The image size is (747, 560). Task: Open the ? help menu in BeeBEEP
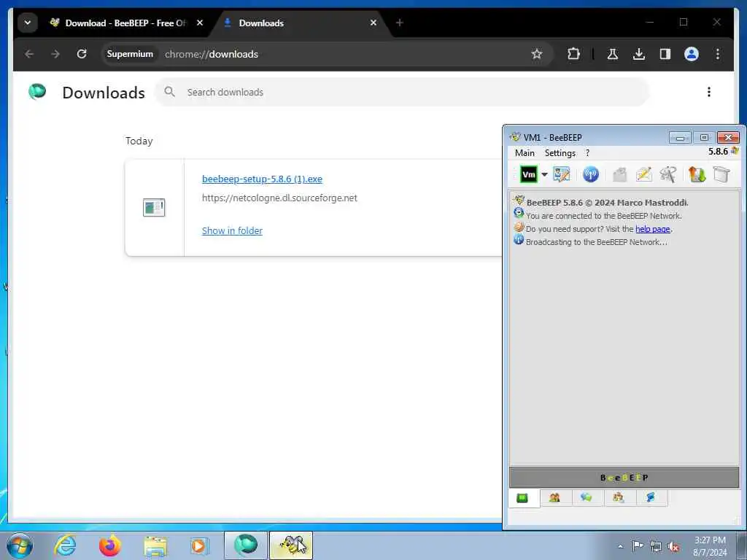tap(587, 153)
